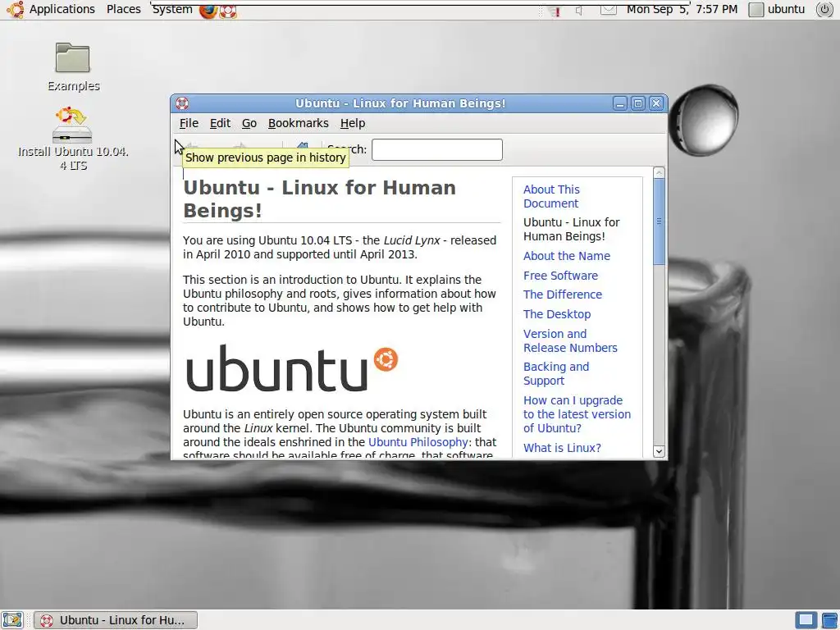Open the Go menu
This screenshot has height=630, width=840.
click(x=249, y=123)
